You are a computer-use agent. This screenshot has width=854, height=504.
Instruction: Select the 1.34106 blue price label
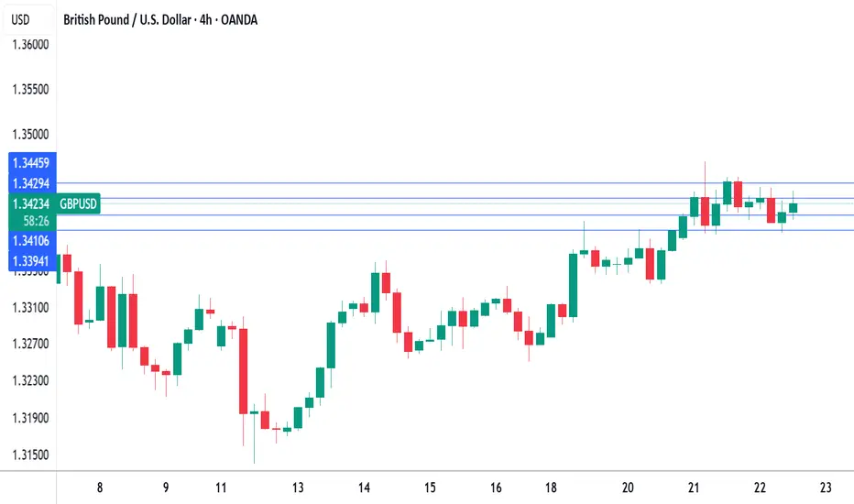31,240
